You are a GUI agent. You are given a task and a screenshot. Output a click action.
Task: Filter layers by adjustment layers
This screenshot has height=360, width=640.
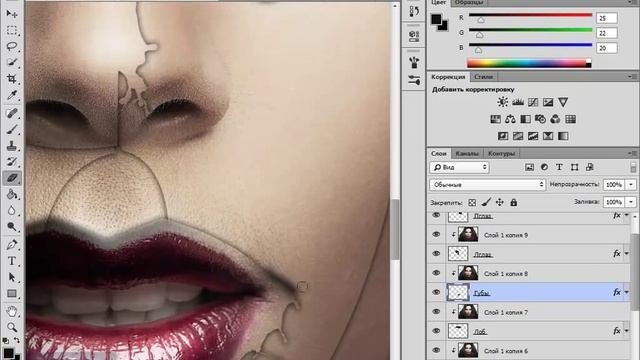coord(544,167)
